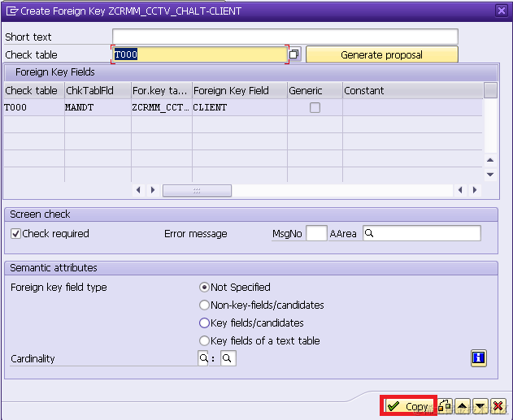Click the dialog title bar icon

click(x=12, y=11)
